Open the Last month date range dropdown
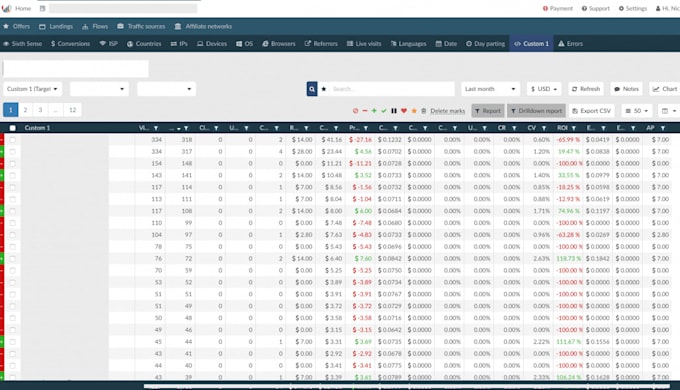 (490, 89)
